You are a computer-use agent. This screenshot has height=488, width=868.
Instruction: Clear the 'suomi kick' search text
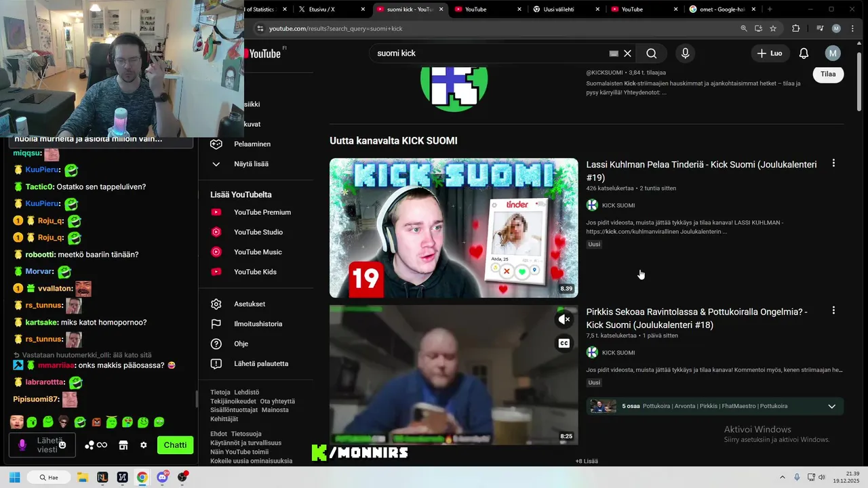click(627, 54)
